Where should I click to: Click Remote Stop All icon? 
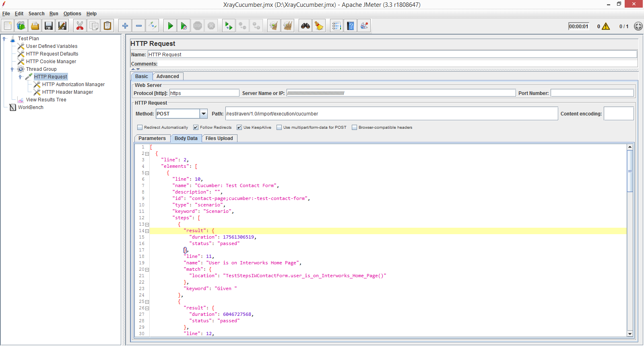coord(243,26)
